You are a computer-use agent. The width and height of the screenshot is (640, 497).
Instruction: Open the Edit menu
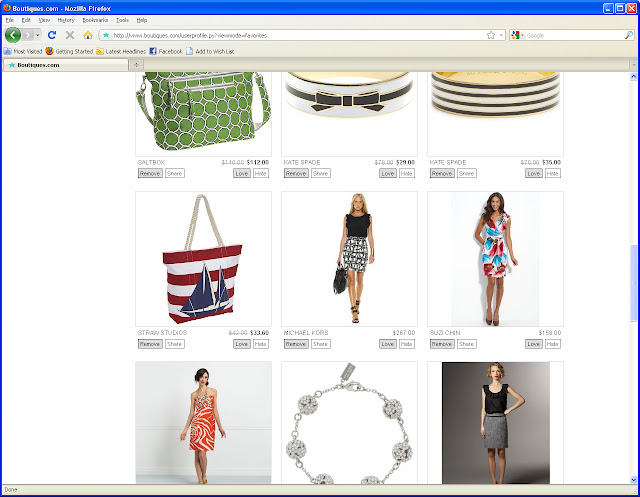click(x=26, y=20)
